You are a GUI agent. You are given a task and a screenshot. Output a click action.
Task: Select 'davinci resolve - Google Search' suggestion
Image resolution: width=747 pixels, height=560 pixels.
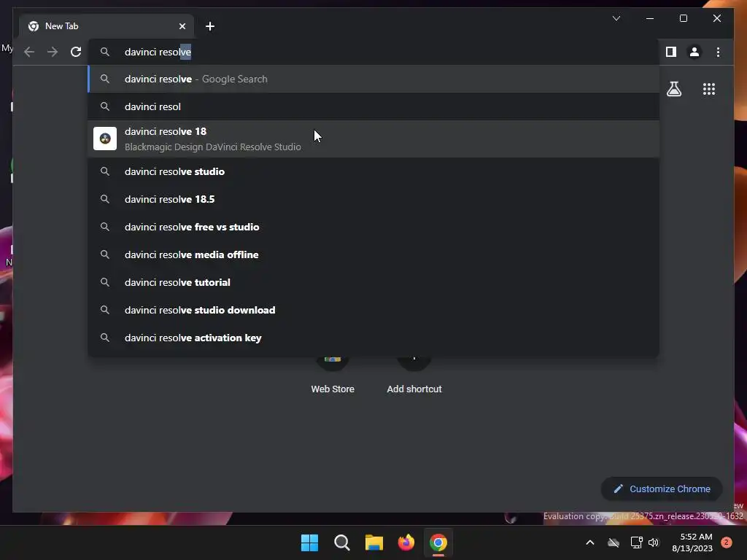click(x=374, y=79)
